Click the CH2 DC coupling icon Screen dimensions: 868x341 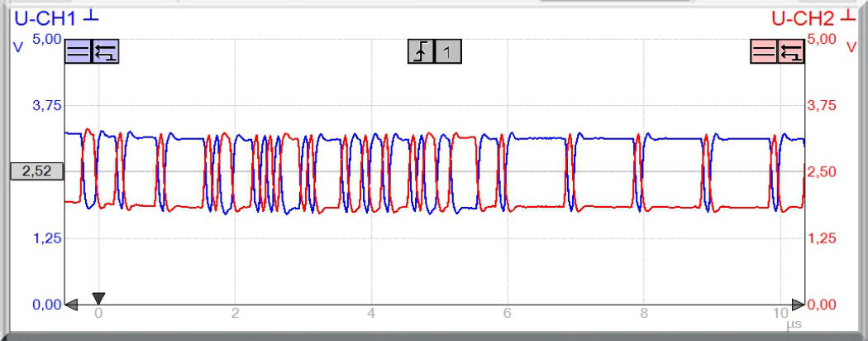[x=764, y=52]
